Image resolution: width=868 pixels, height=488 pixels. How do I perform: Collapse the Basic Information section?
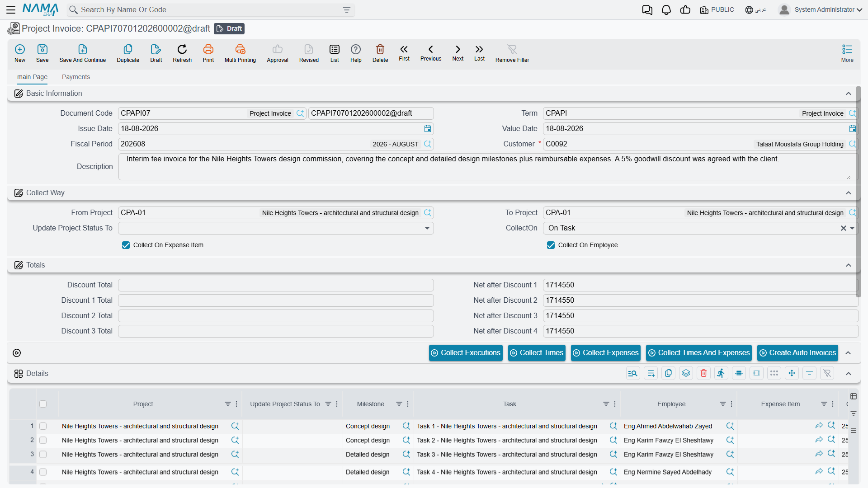click(849, 94)
